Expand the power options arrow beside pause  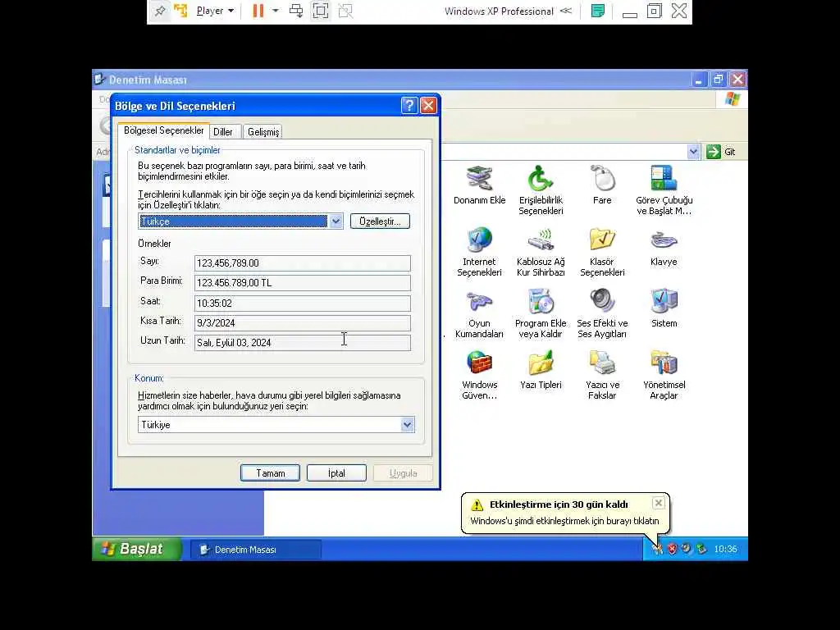(276, 11)
